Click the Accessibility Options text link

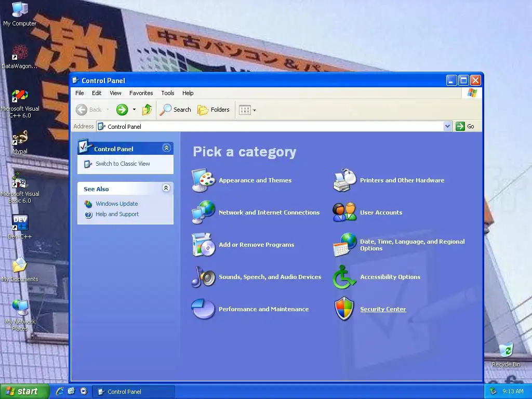(390, 277)
